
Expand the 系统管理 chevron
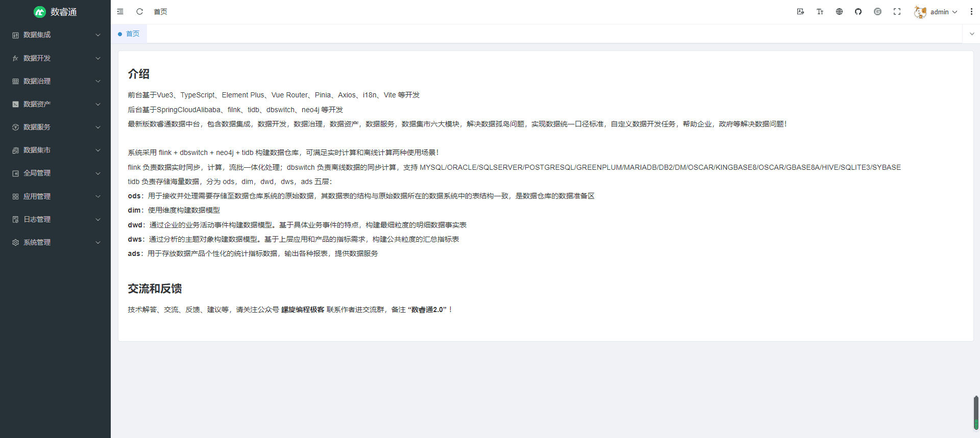pos(98,242)
